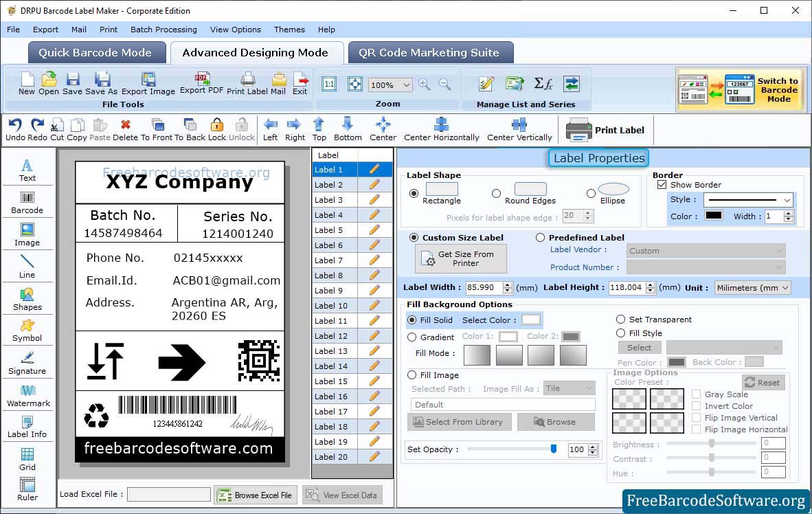Click the Load Excel File input field
The image size is (812, 514).
169,494
